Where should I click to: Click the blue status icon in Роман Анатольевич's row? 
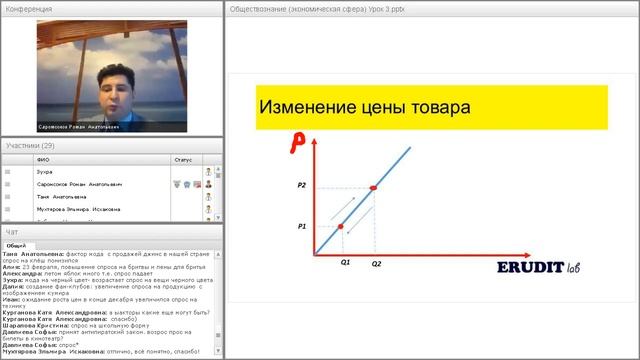(x=187, y=184)
